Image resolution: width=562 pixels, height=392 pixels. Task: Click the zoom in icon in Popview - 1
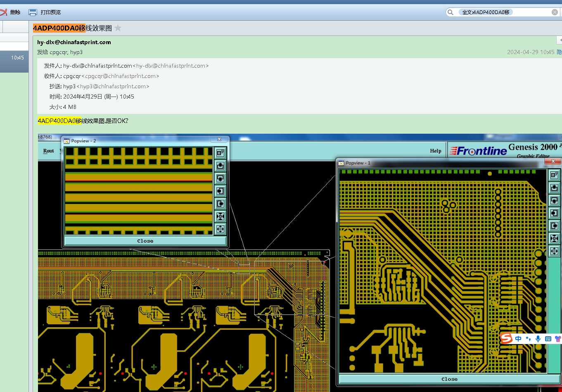pyautogui.click(x=554, y=238)
